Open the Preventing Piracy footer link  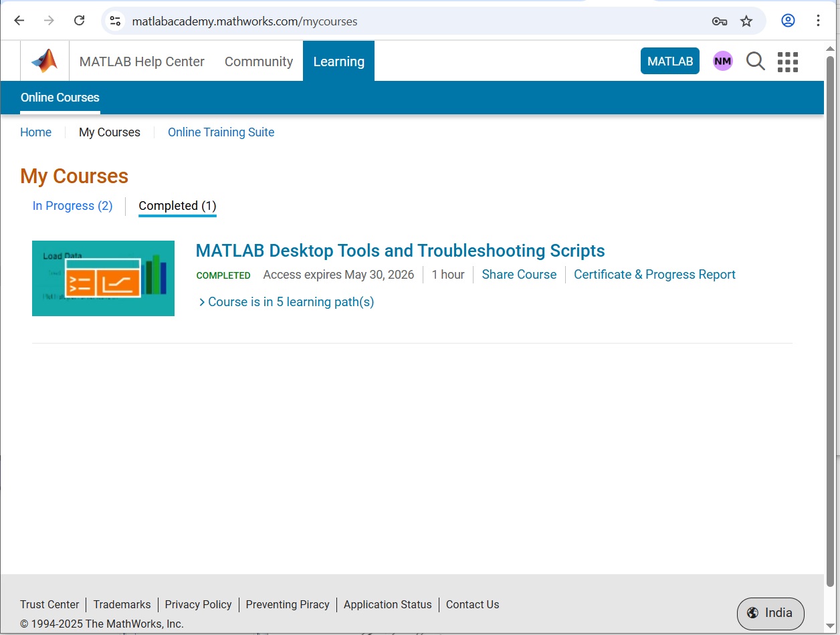click(288, 604)
